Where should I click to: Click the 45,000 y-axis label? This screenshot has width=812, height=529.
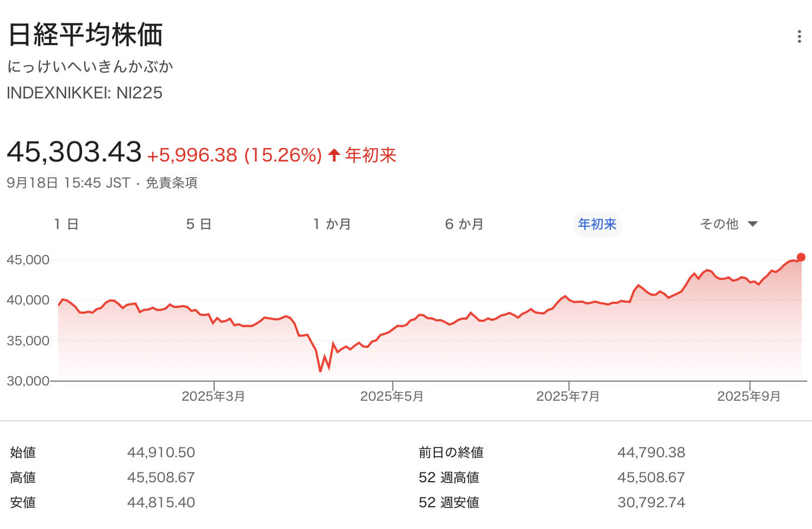point(28,260)
